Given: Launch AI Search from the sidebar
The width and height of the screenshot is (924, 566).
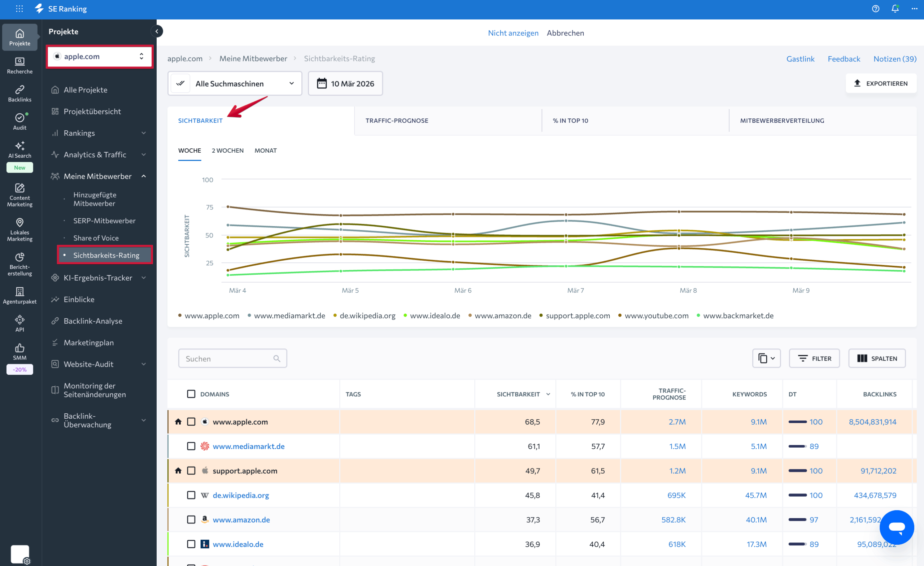Looking at the screenshot, I should (19, 149).
